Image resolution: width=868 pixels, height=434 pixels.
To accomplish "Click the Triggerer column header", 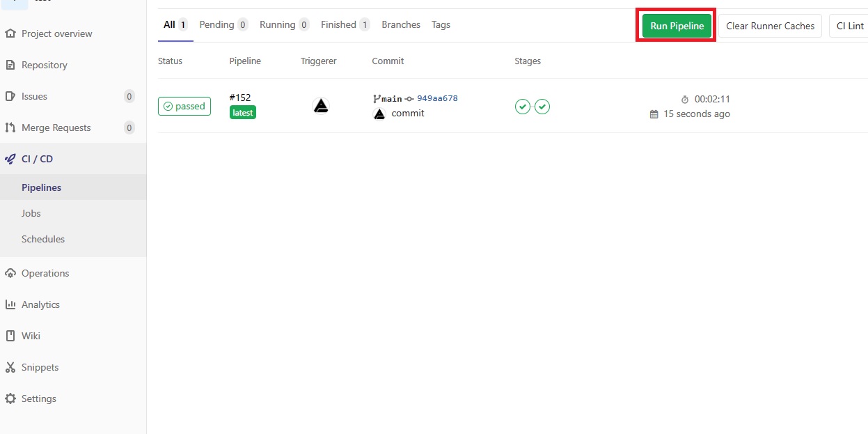I will click(x=319, y=61).
